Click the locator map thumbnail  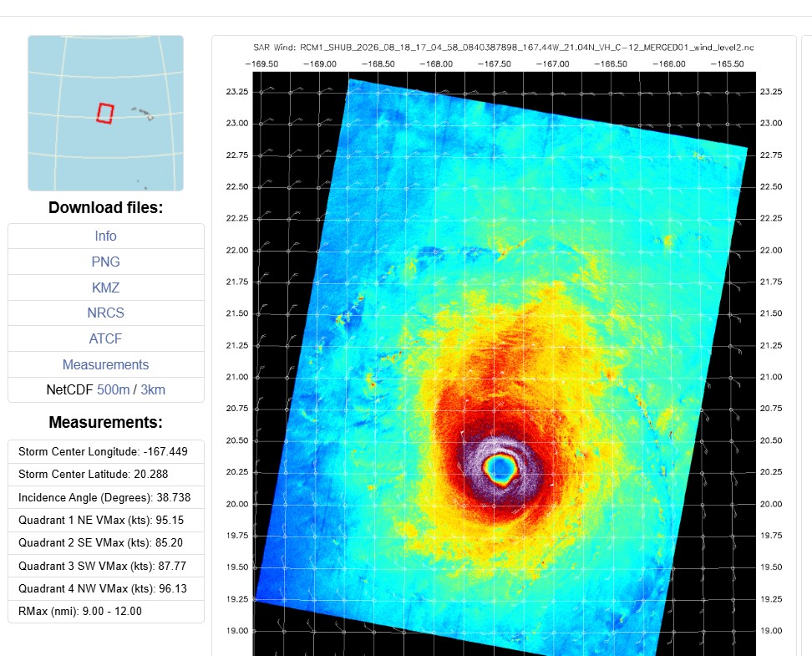[105, 113]
